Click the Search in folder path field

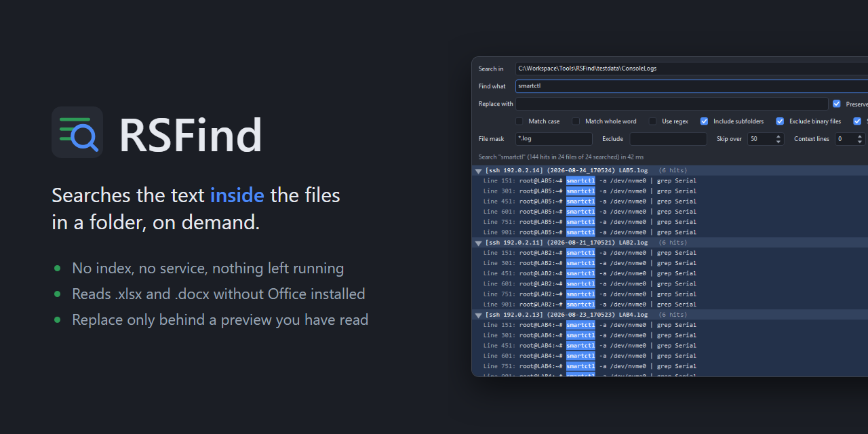(x=692, y=68)
